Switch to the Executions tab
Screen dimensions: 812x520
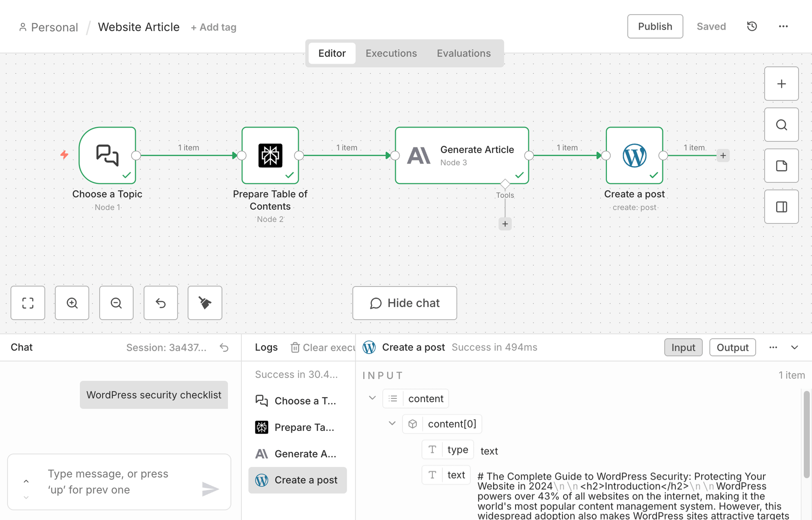(x=391, y=53)
